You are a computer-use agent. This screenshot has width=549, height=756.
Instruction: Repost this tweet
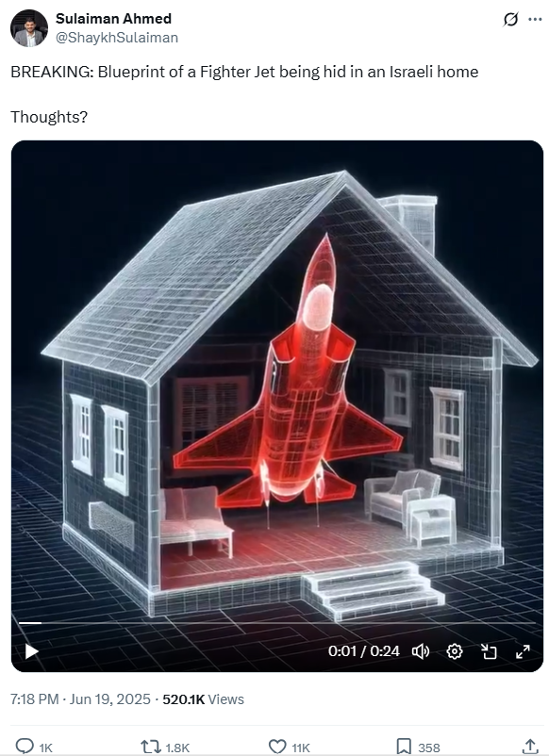click(x=151, y=747)
